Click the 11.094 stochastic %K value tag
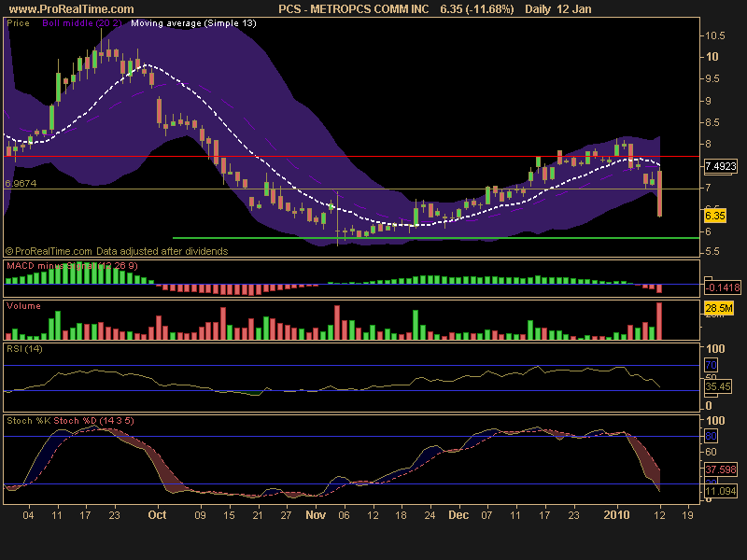Viewport: 747px width, 560px height. tap(720, 491)
